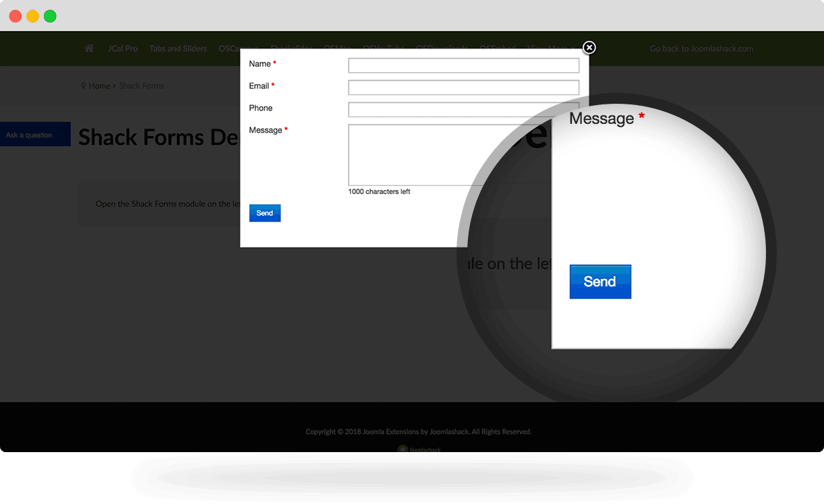Click the yellow macOS minimize button
Viewport: 824px width, 504px height.
coord(33,16)
